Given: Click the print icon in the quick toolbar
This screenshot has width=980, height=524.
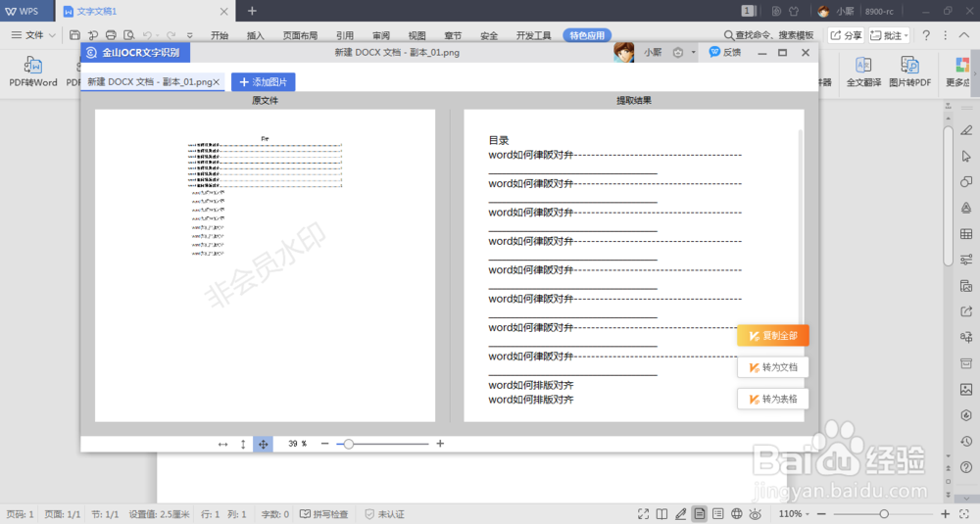Looking at the screenshot, I should click(x=111, y=35).
